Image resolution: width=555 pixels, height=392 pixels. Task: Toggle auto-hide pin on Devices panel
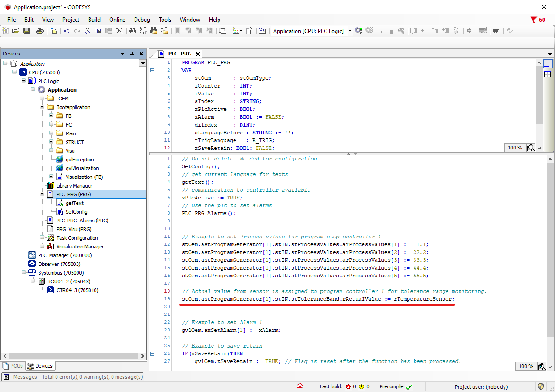(132, 54)
